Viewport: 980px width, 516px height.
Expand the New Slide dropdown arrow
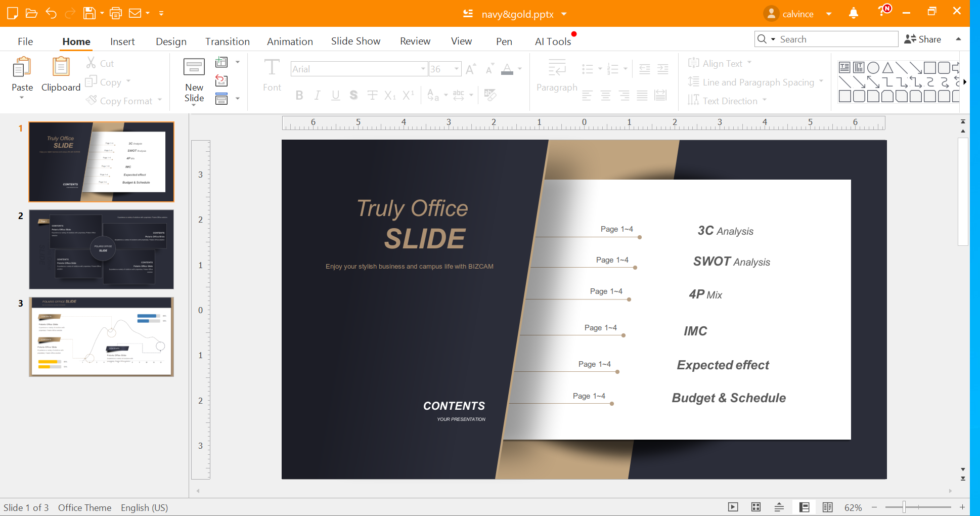[x=194, y=106]
